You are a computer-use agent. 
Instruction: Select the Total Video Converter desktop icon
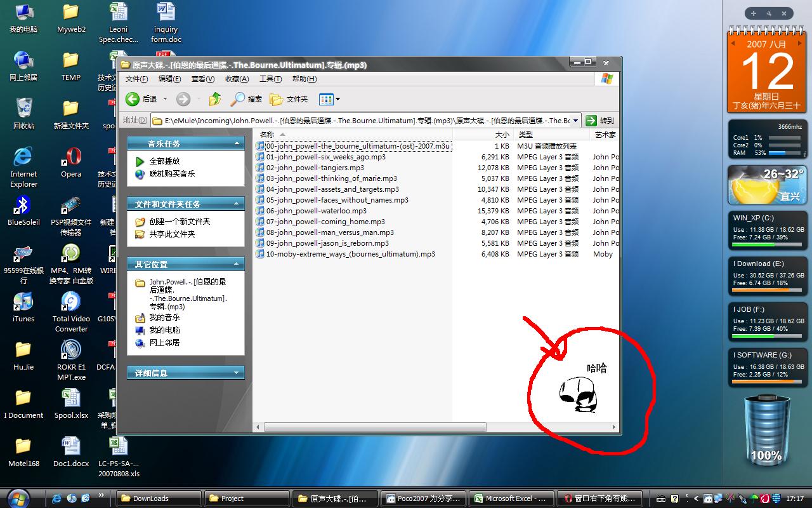[x=71, y=312]
